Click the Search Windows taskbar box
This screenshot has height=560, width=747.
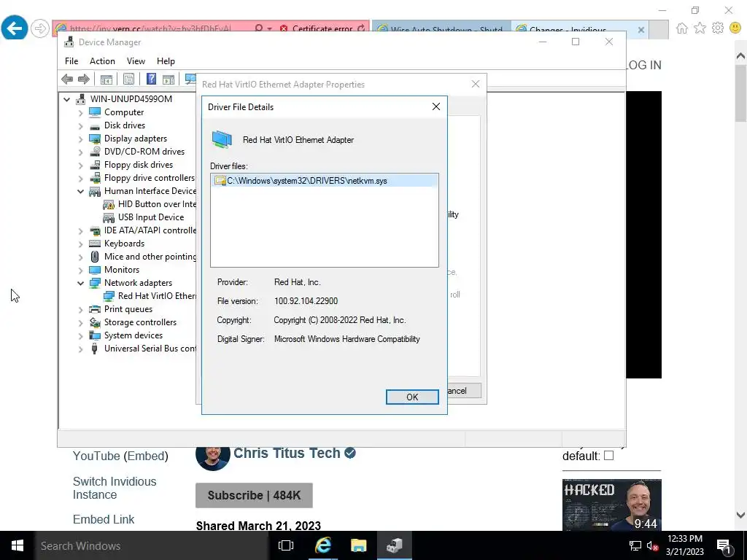pos(150,545)
